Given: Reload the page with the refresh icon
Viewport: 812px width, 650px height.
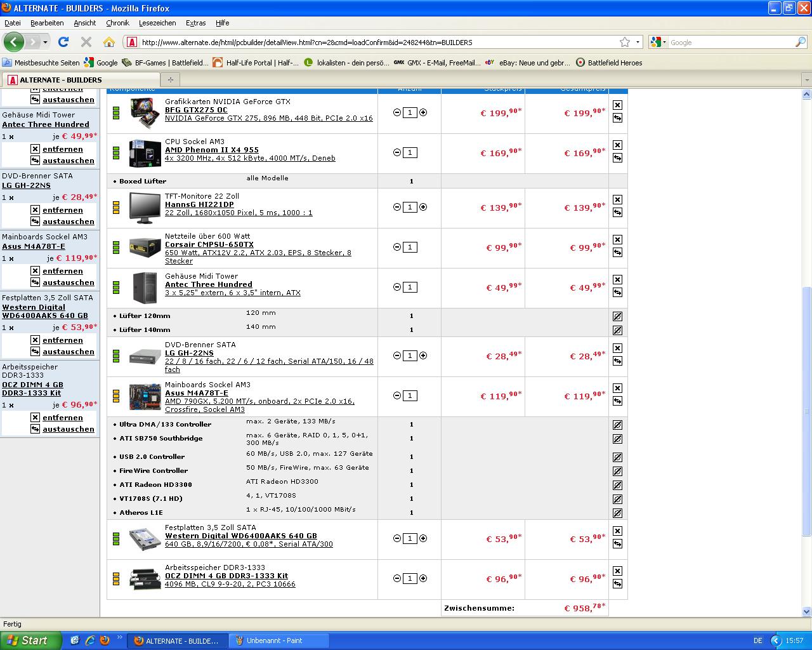Looking at the screenshot, I should tap(63, 42).
